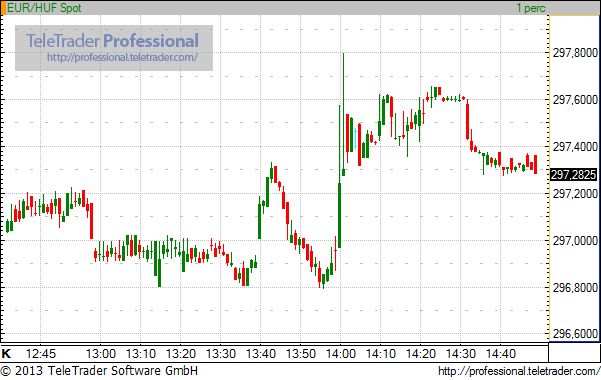
Task: Click the 14:00 time axis label
Action: pos(341,354)
